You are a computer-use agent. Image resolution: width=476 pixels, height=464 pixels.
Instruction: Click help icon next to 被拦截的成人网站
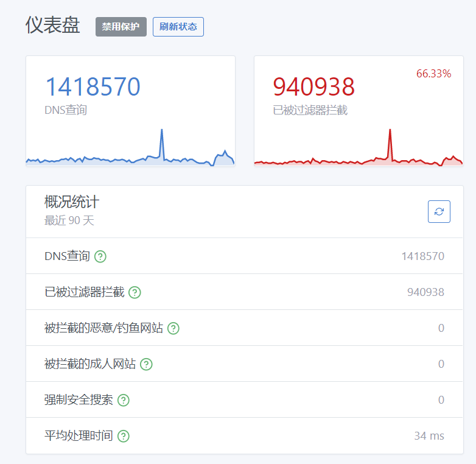click(x=146, y=364)
